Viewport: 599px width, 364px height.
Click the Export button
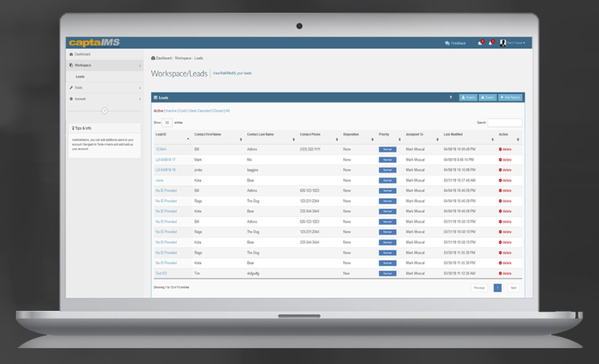tap(488, 97)
